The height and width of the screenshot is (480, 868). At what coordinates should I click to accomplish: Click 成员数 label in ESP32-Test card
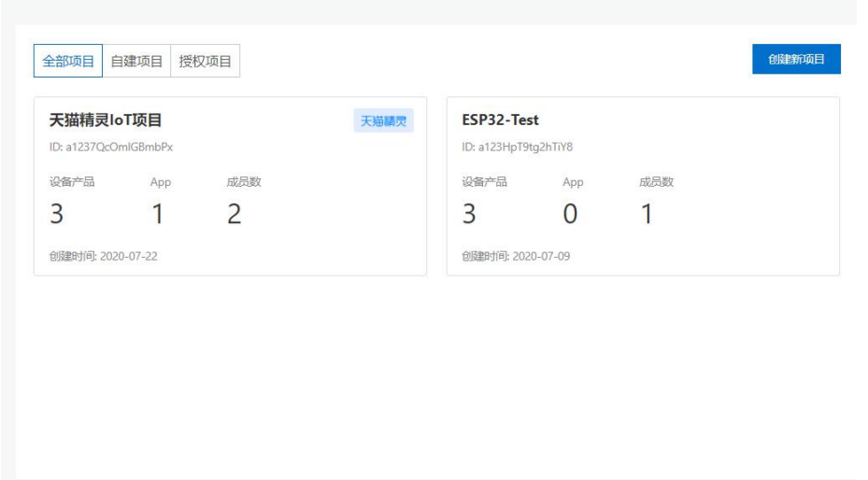656,182
